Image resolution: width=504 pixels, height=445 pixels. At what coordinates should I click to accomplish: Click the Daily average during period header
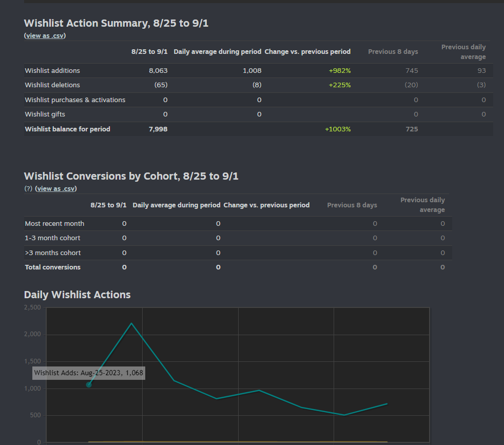click(216, 51)
